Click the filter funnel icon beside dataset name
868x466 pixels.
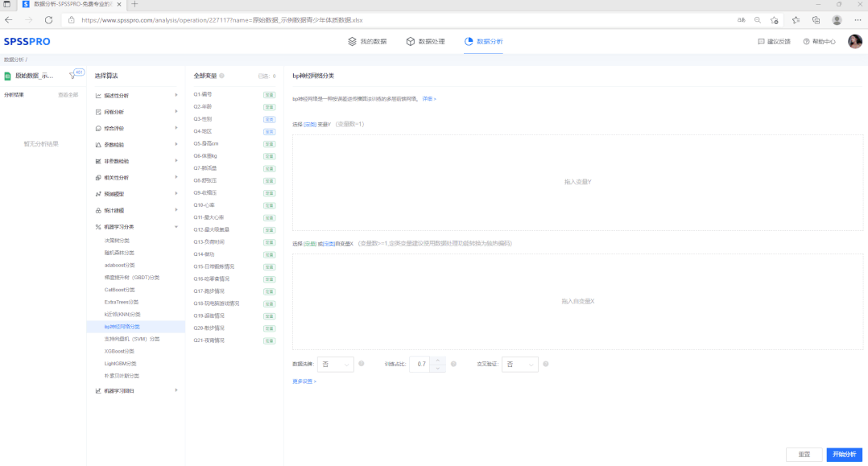pyautogui.click(x=72, y=76)
